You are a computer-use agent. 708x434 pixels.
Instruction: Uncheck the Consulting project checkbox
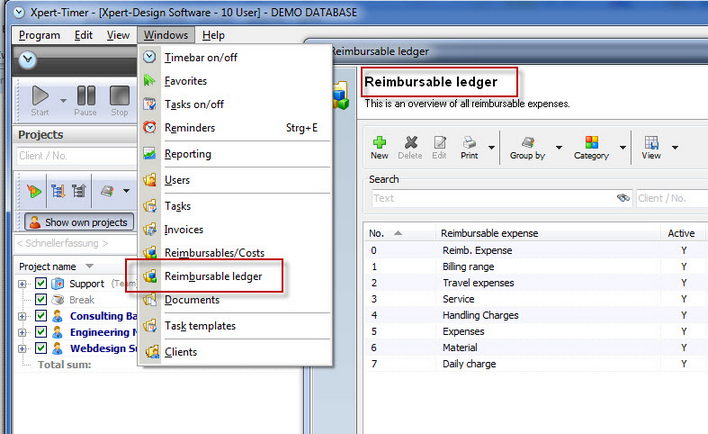pos(41,316)
